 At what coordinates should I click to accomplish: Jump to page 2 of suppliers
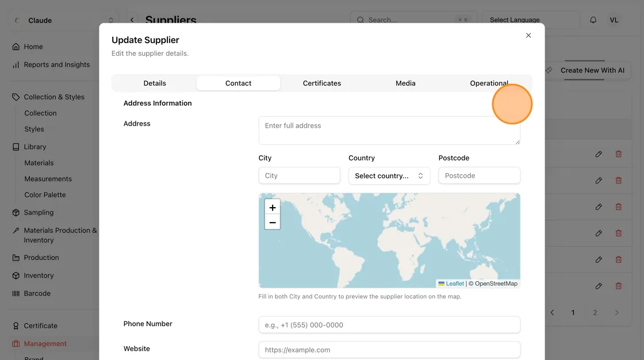click(595, 313)
